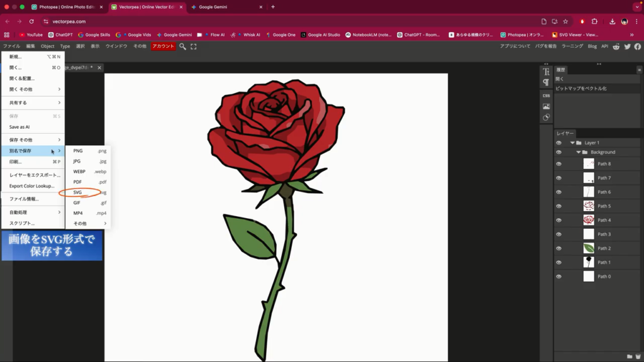644x362 pixels.
Task: Toggle fullscreen mode icon
Action: coord(194,47)
